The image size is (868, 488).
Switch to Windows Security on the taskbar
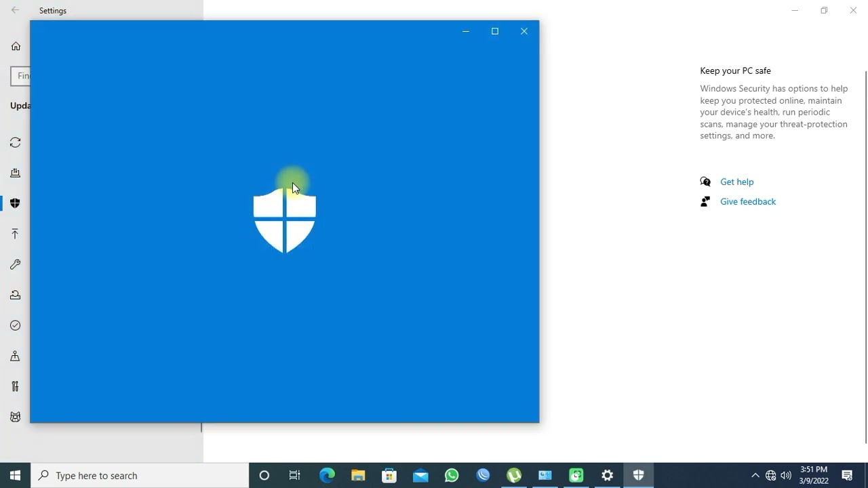639,475
